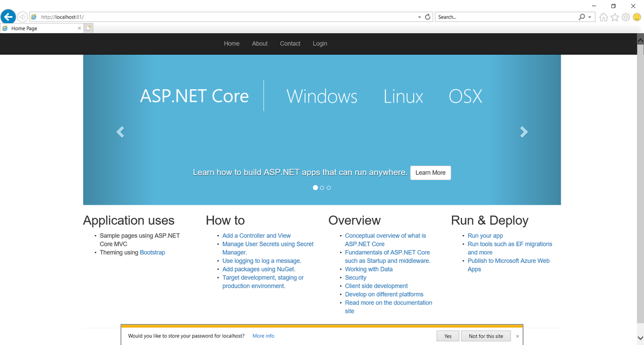This screenshot has width=644, height=345.
Task: Open Fundamentals of ASP.NET Core link
Action: tap(387, 256)
